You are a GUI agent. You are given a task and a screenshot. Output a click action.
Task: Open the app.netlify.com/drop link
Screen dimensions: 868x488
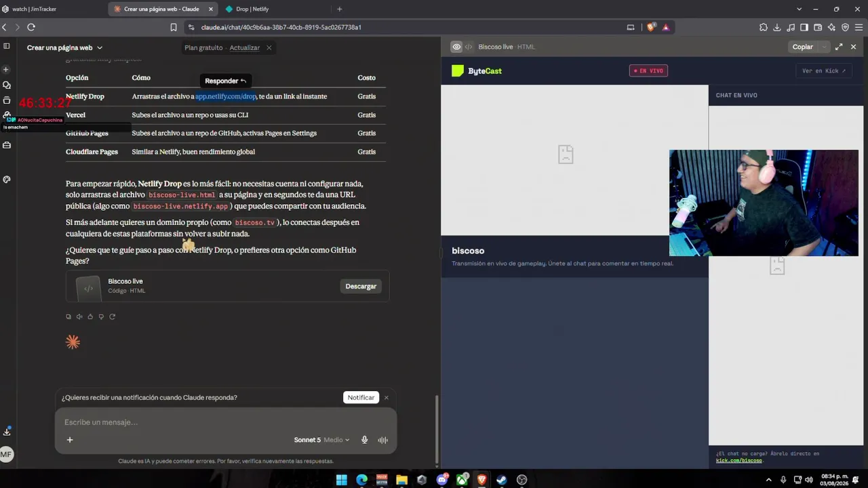click(x=226, y=96)
